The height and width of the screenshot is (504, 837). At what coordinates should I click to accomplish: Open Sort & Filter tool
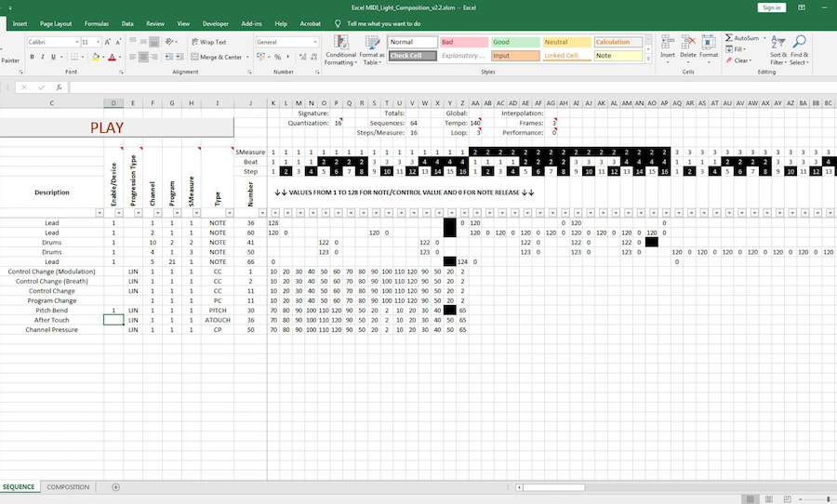point(777,52)
